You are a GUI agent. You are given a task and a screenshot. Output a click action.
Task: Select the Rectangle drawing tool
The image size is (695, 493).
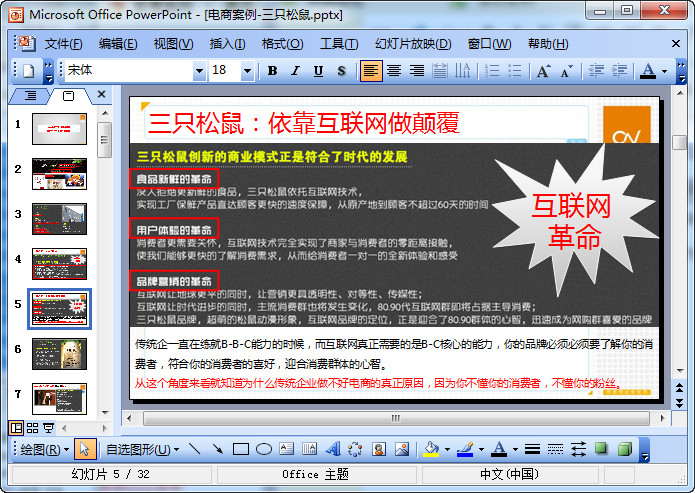click(240, 449)
